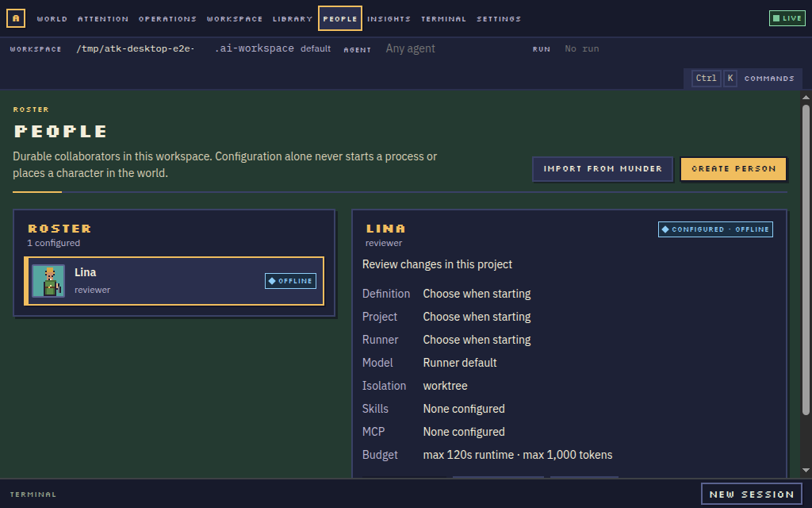Click "Review changes in this project" text
Viewport: 812px width, 508px height.
tap(437, 264)
